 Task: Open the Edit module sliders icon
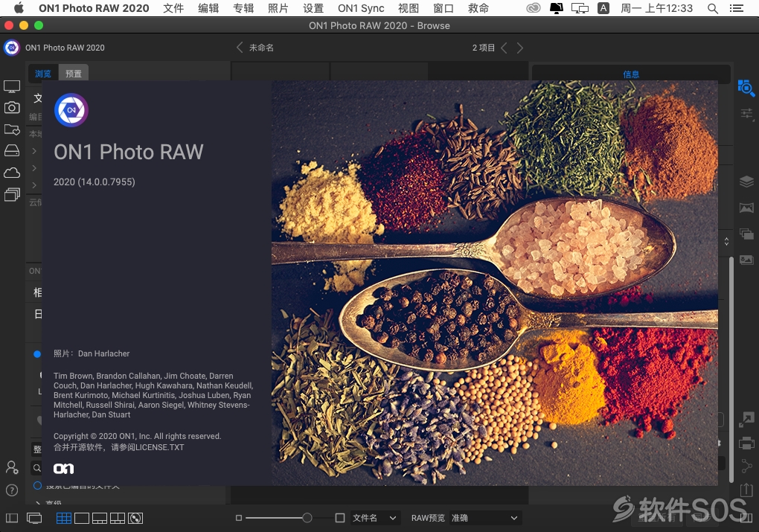tap(746, 114)
